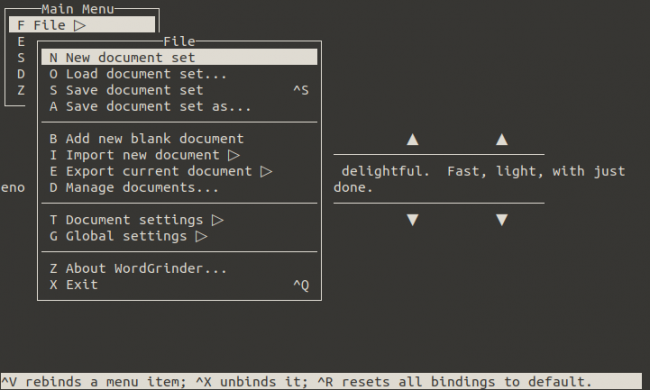Click left down-arrow triangle below text
The image size is (650, 390).
pyautogui.click(x=412, y=220)
